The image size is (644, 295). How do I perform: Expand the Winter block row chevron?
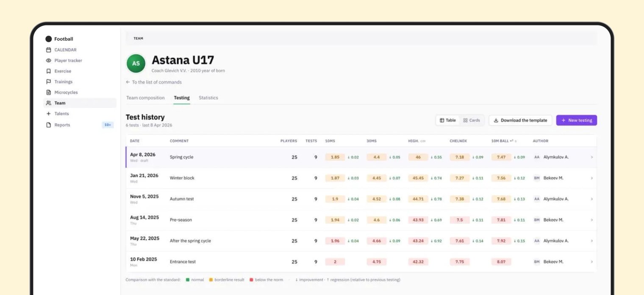click(x=592, y=178)
